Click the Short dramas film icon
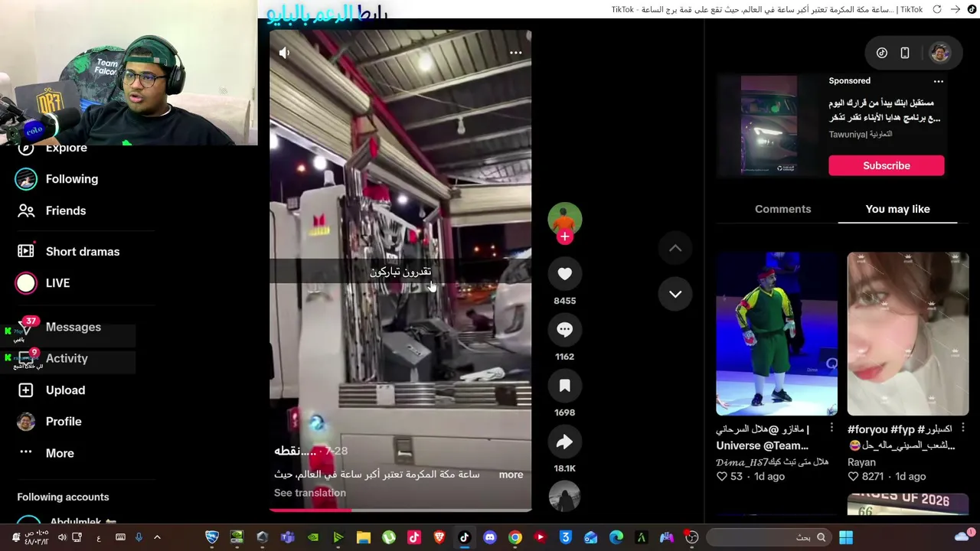Screen dimensions: 980x551 [x=26, y=251]
